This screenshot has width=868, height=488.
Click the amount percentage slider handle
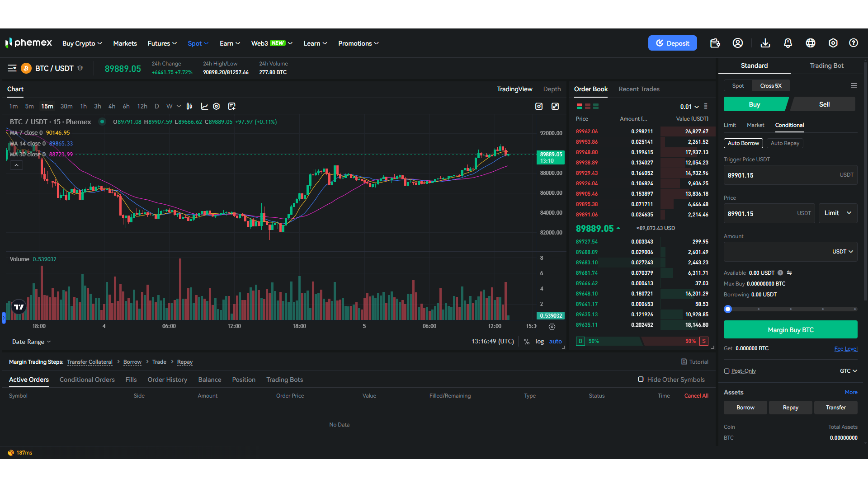pos(728,310)
